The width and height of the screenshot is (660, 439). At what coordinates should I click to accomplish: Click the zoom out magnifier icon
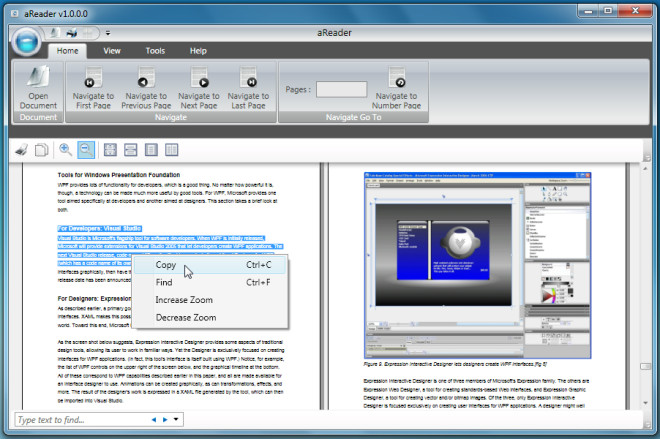coord(86,150)
